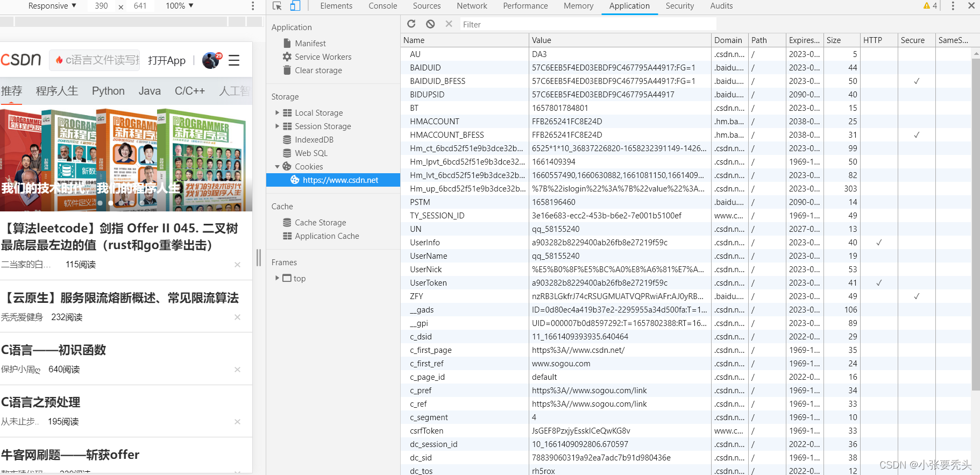Switch to the Performance tab
980x475 pixels.
click(525, 6)
